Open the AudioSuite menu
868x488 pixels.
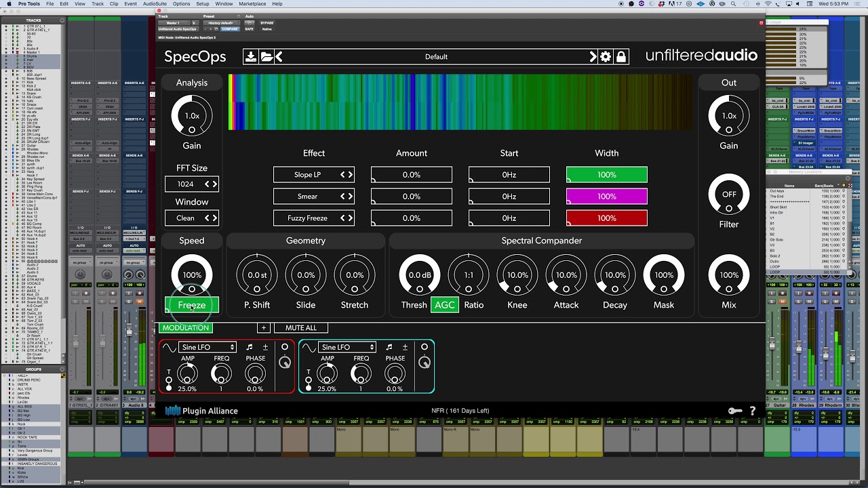coord(155,4)
